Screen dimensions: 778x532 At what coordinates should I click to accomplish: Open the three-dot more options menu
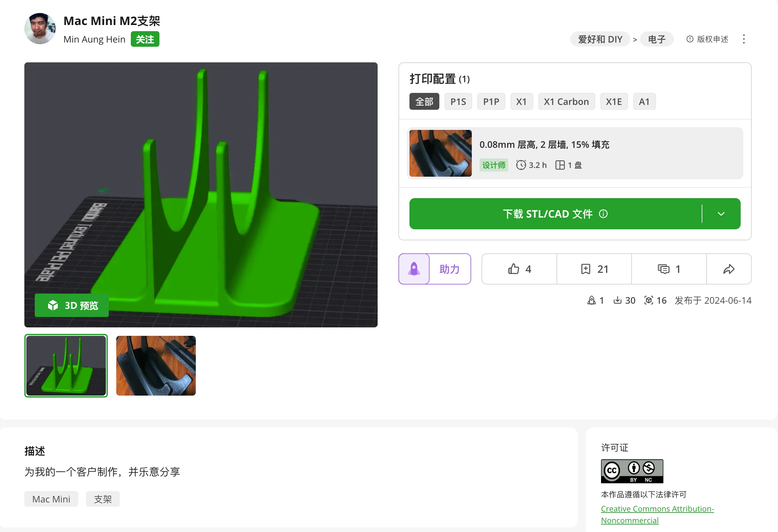744,39
